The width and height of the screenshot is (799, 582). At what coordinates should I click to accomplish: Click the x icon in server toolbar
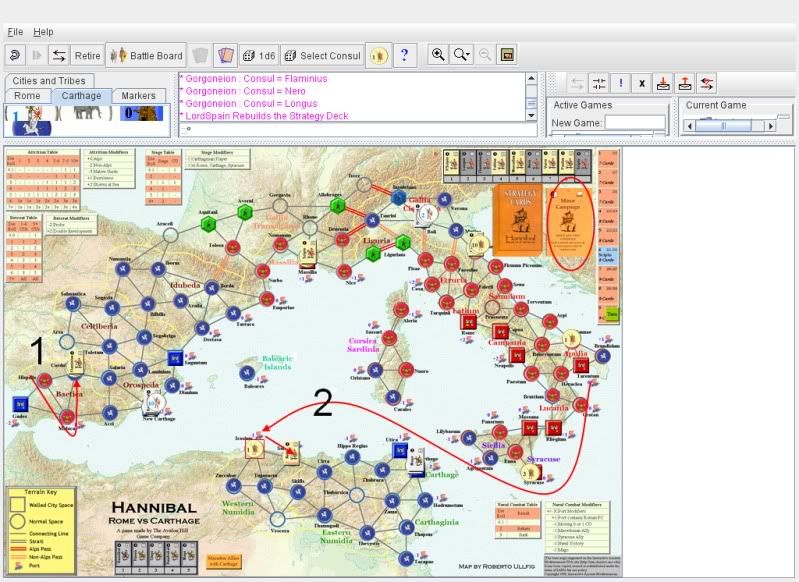tap(642, 83)
